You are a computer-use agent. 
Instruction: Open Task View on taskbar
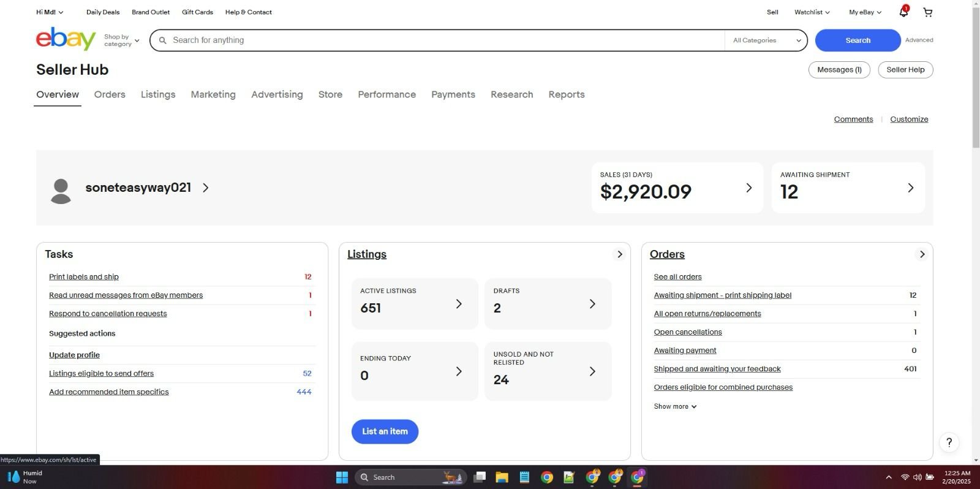[480, 477]
